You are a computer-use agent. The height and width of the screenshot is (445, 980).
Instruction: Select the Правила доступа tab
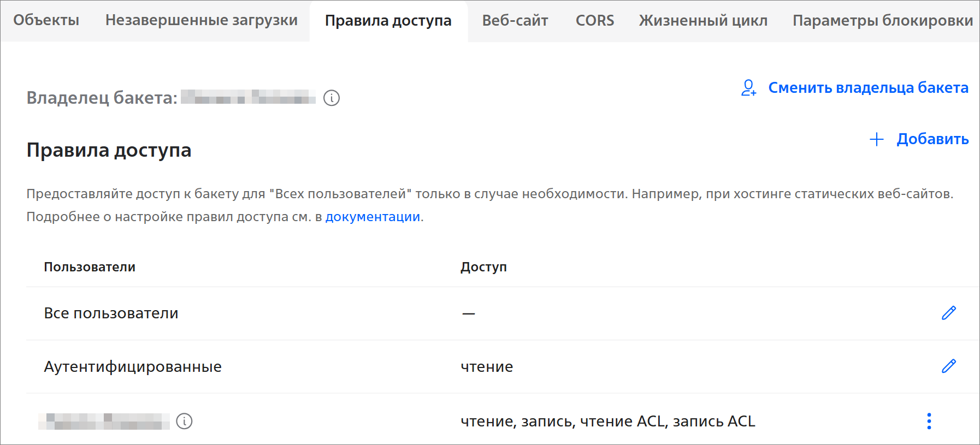(x=388, y=21)
